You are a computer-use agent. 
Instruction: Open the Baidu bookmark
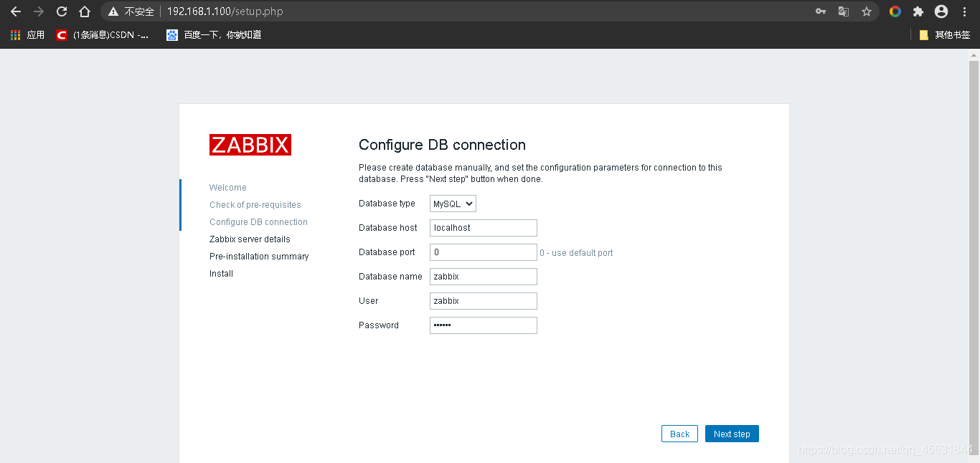[x=214, y=34]
